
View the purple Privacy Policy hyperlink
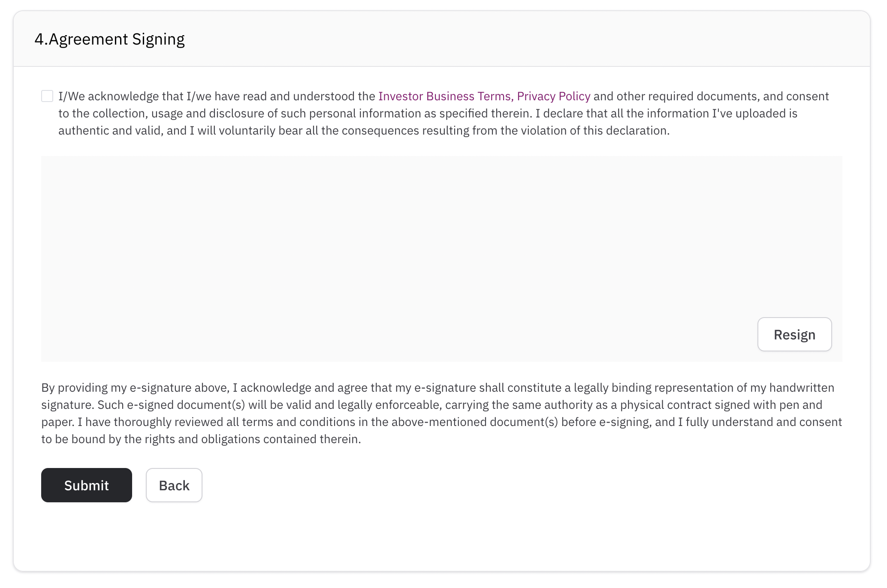point(554,96)
